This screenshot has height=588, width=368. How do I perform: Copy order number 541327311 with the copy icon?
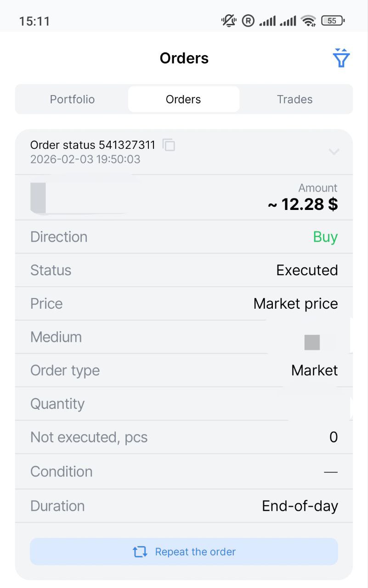(169, 145)
